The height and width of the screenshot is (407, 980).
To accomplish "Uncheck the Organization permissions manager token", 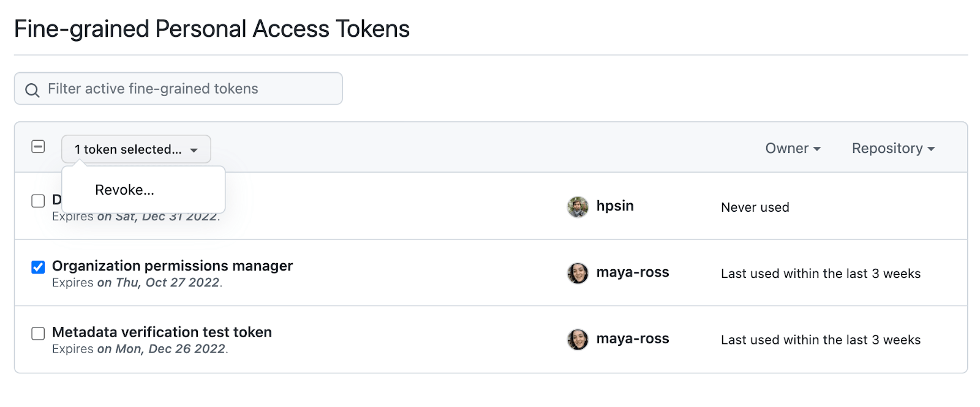I will [38, 266].
